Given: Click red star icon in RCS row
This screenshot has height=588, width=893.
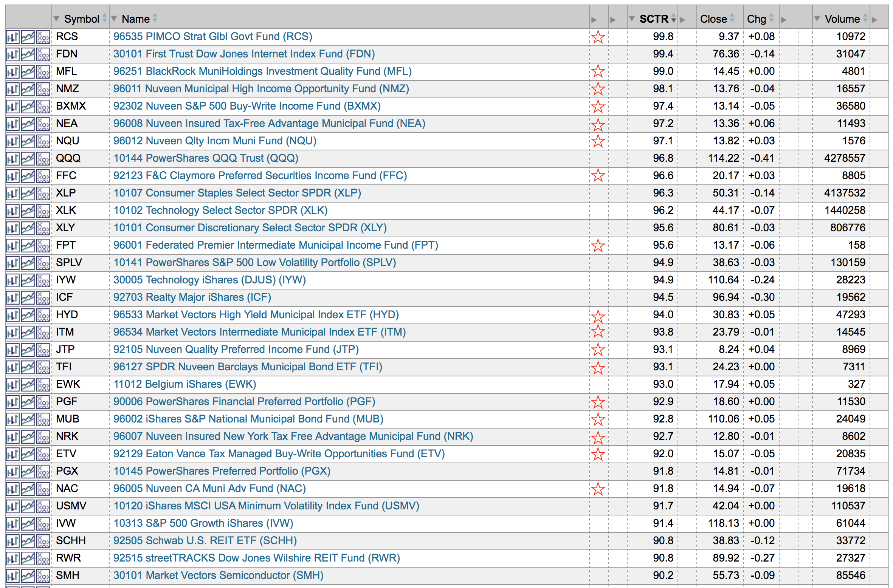Looking at the screenshot, I should pos(598,37).
